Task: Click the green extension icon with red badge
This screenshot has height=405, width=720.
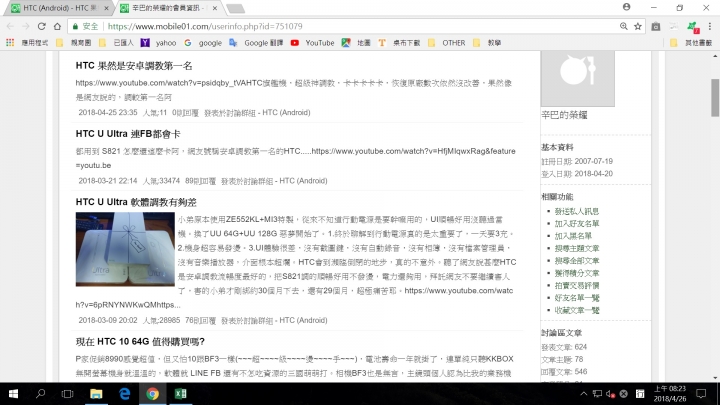Action: click(x=693, y=27)
